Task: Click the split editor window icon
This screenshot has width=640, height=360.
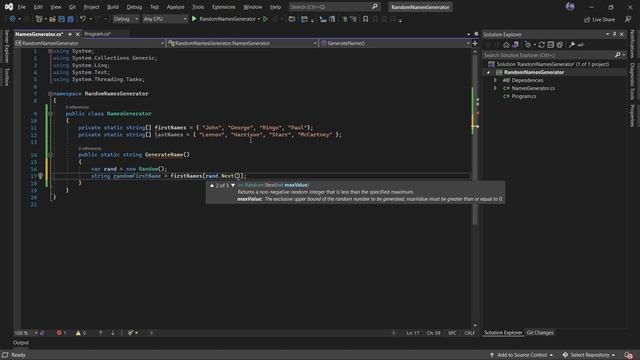Action: pos(475,43)
